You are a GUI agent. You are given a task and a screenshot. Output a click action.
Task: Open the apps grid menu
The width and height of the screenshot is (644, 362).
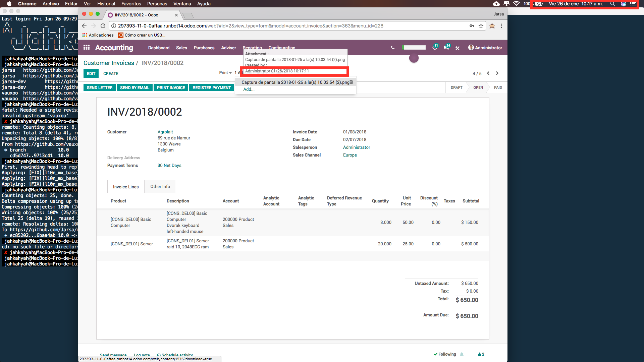[87, 48]
